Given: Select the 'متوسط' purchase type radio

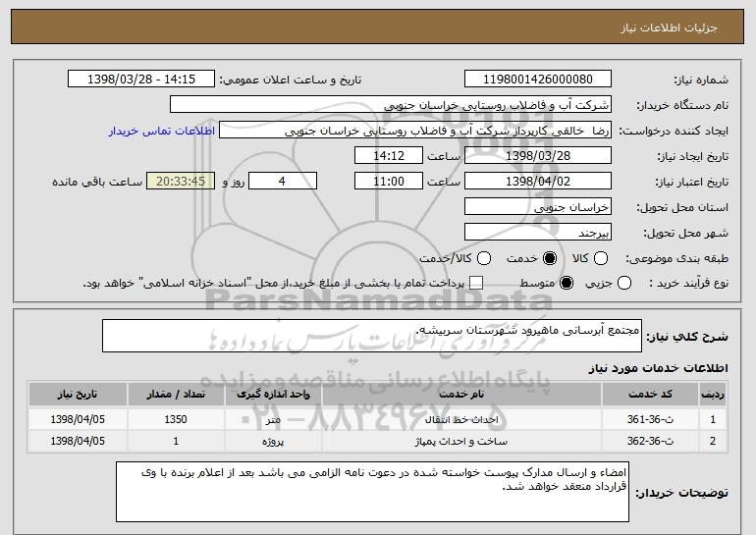Looking at the screenshot, I should [567, 283].
